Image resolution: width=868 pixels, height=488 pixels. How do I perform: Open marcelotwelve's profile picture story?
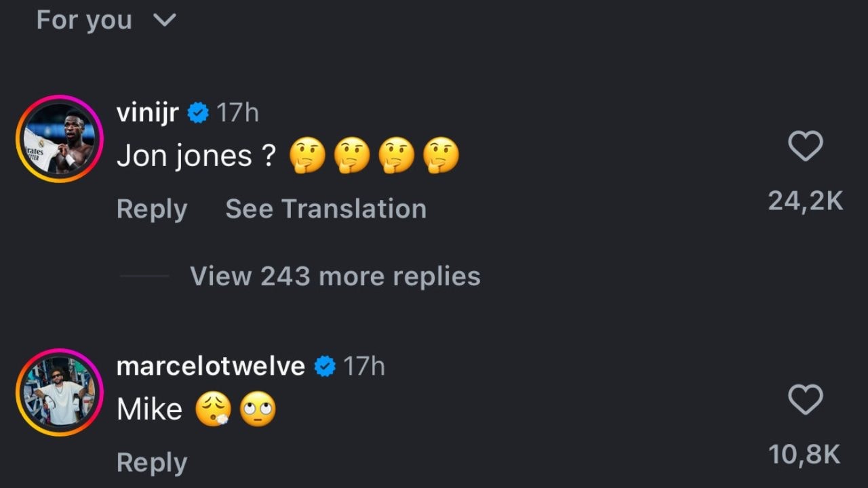coord(59,392)
